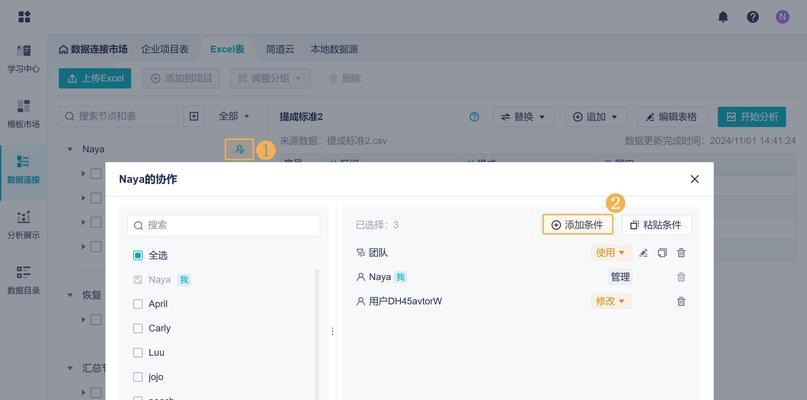Switch to the 本地数据源 tab

pos(334,49)
